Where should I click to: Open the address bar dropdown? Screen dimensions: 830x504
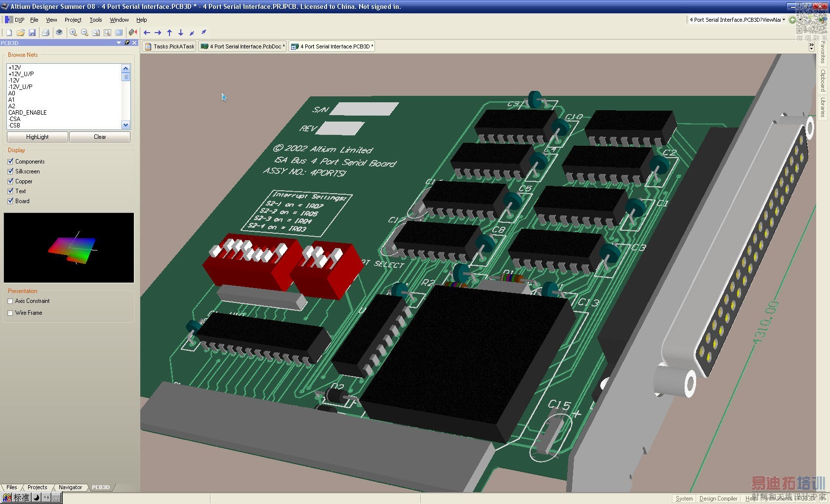(x=784, y=20)
